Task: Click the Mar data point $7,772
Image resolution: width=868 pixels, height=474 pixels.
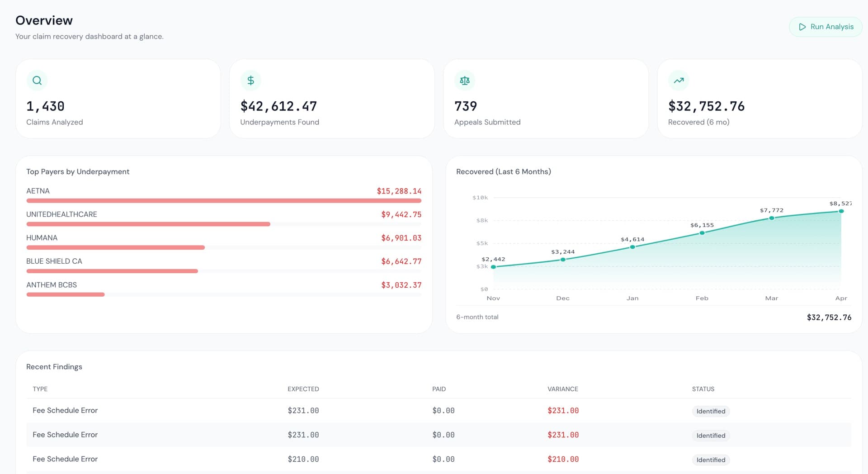Action: tap(772, 218)
